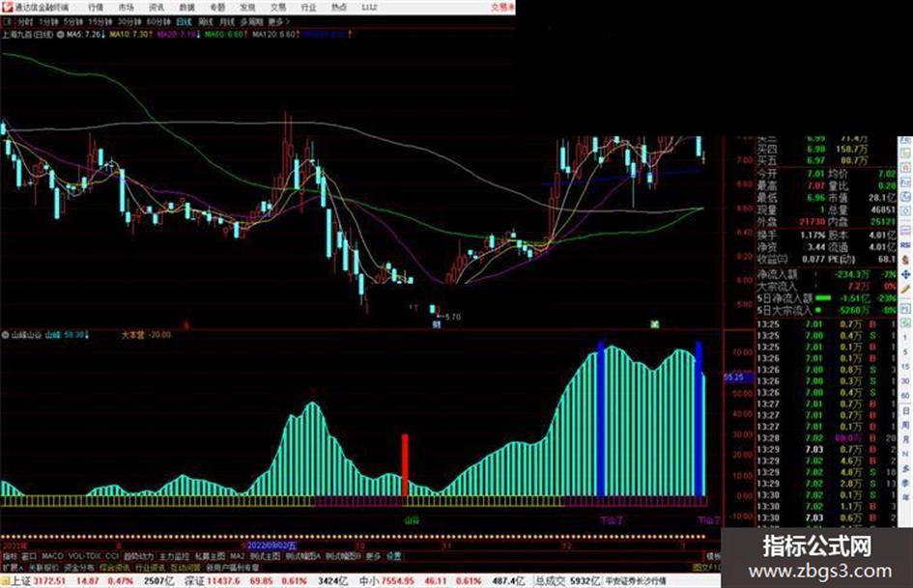This screenshot has height=588, width=913.
Task: Open the 多周期 multi-period view
Action: 251,21
